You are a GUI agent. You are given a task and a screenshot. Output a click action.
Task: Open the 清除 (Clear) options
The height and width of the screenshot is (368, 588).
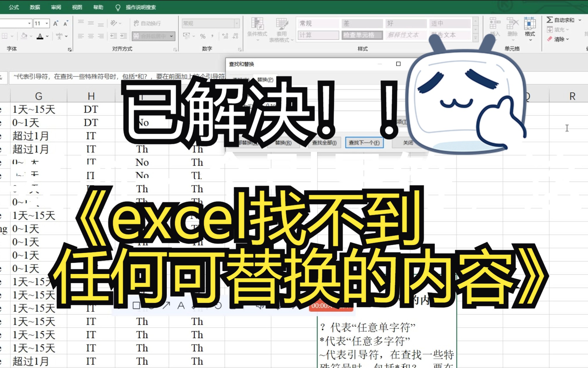click(x=559, y=39)
